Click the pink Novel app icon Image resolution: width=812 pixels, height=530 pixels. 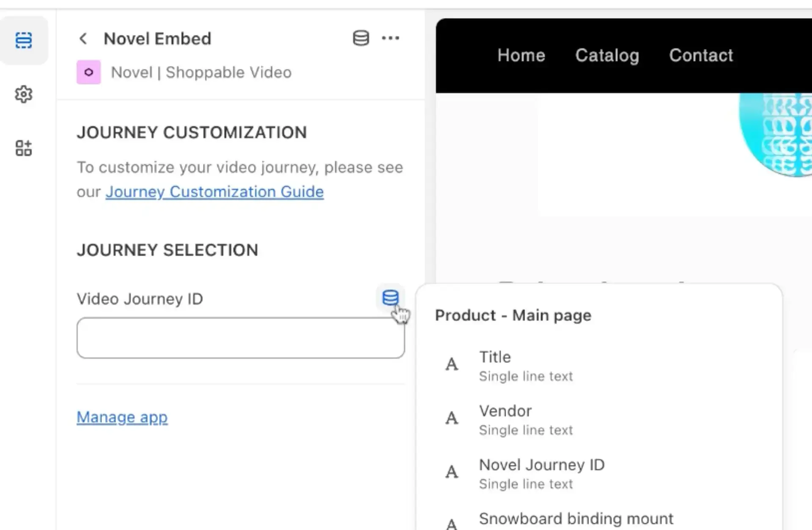point(88,72)
